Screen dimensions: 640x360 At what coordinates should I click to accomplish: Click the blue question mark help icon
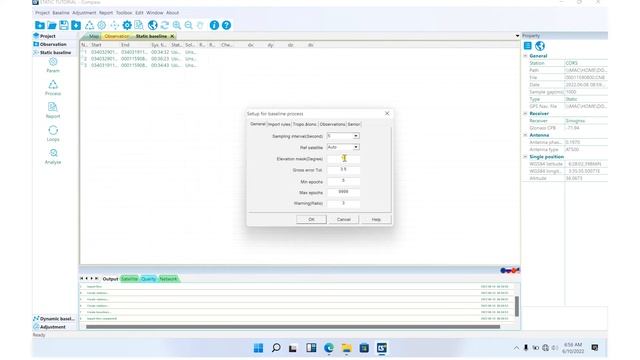coord(226,25)
